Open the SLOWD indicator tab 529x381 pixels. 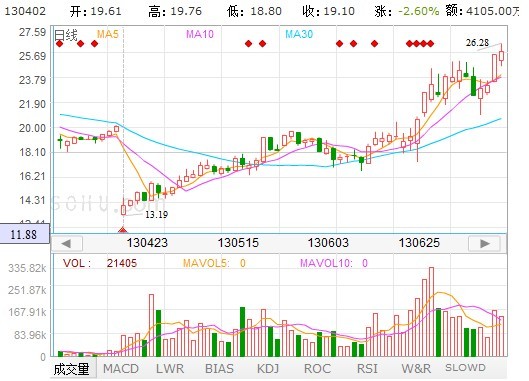click(x=466, y=368)
